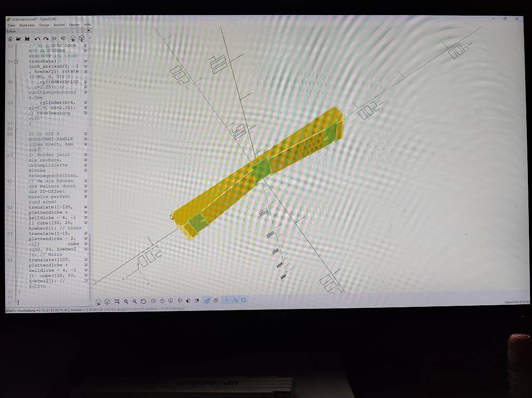Image resolution: width=532 pixels, height=398 pixels.
Task: Click line number 62 in the gutter
Action: coord(10,207)
